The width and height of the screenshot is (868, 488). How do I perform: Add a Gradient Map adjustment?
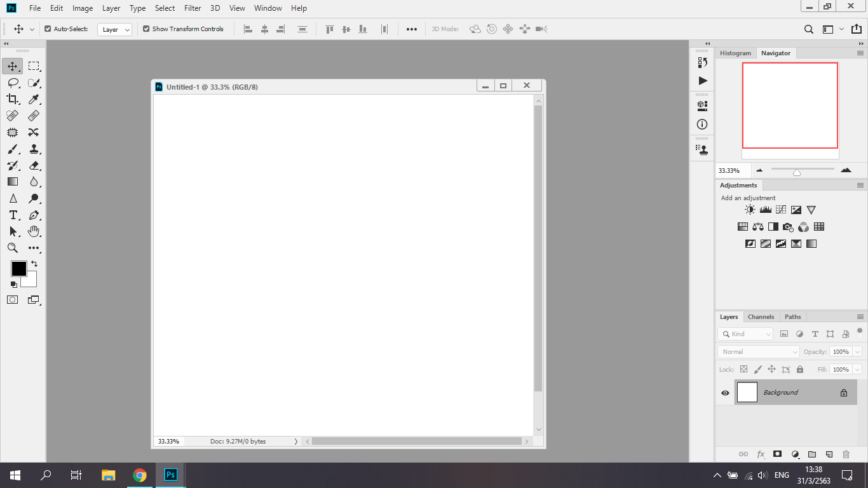coord(811,243)
